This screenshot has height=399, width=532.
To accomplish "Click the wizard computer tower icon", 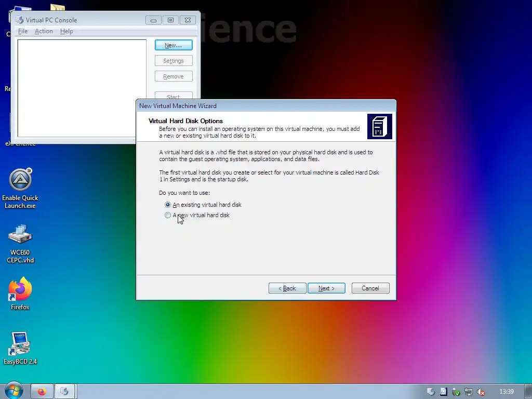I will 380,127.
